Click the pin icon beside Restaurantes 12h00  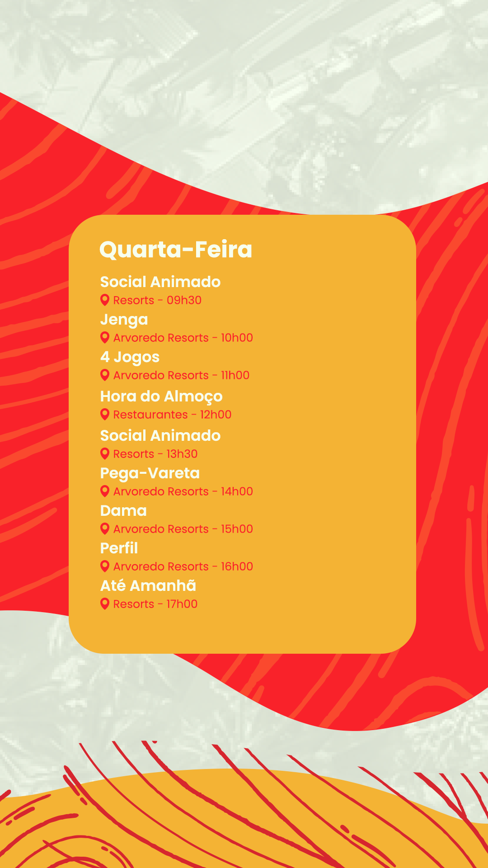click(x=105, y=414)
